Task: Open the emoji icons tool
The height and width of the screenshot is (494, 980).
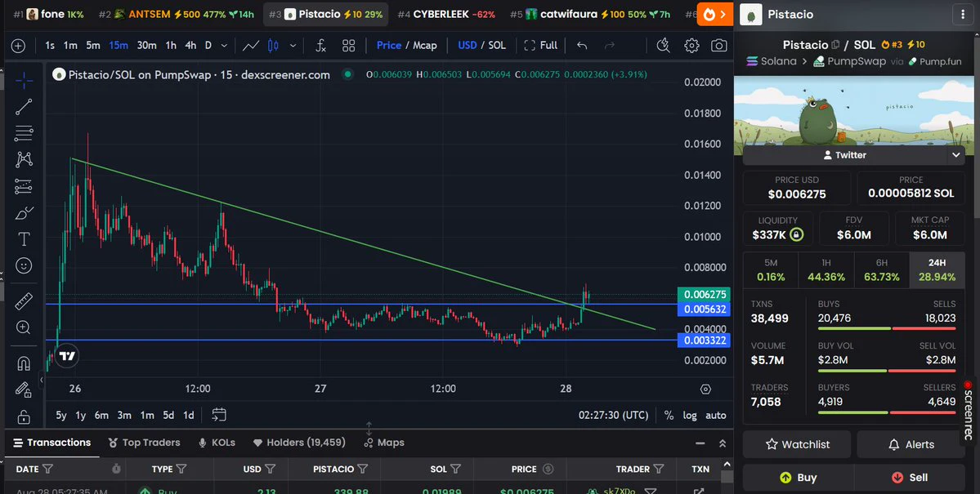Action: tap(24, 266)
